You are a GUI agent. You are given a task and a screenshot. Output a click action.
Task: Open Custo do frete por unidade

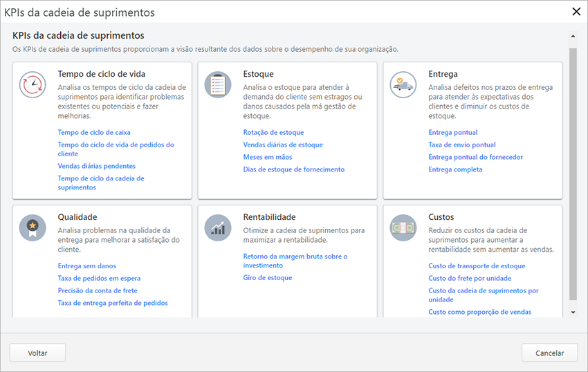point(470,278)
